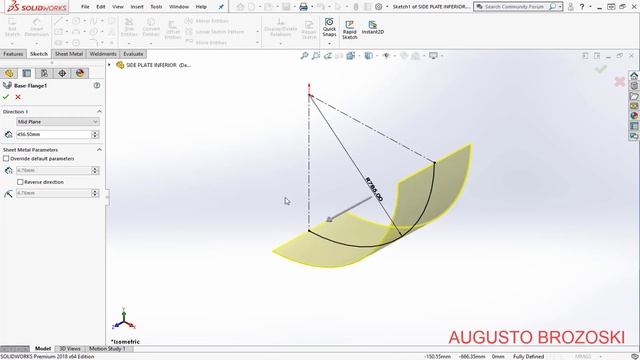
Task: Click the Fully Defined status text
Action: pyautogui.click(x=528, y=356)
